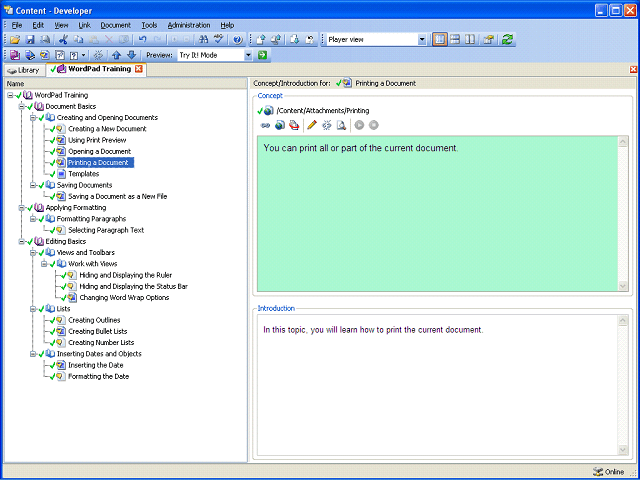Collapse the Document Basics node
Image resolution: width=640 pixels, height=480 pixels.
pos(22,107)
